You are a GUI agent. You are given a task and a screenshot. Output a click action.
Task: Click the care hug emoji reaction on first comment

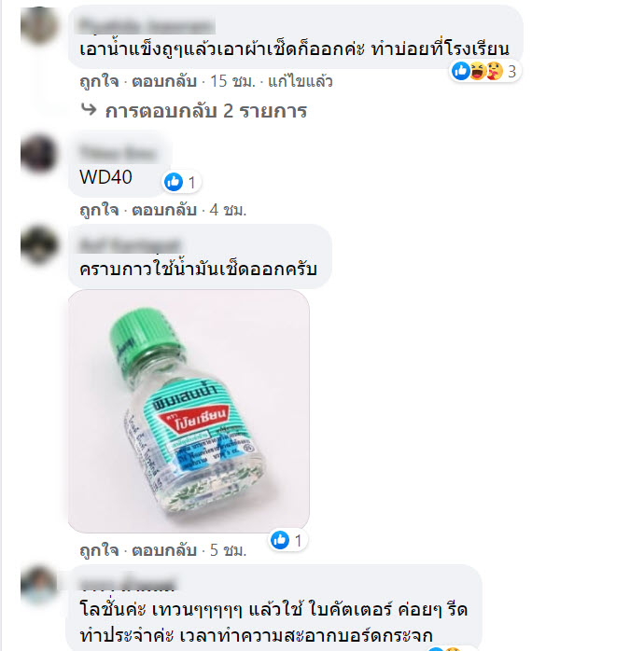pos(495,71)
